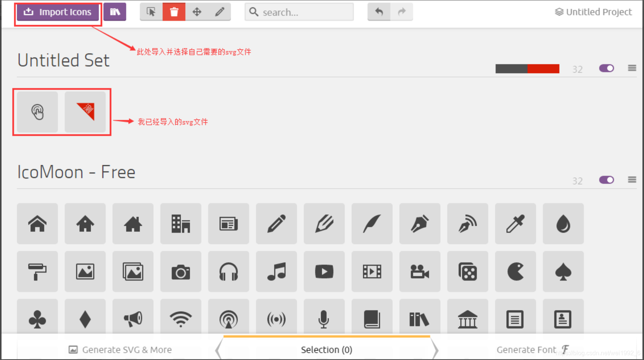The image size is (644, 360).
Task: Select the double pencil icon
Action: tap(324, 224)
